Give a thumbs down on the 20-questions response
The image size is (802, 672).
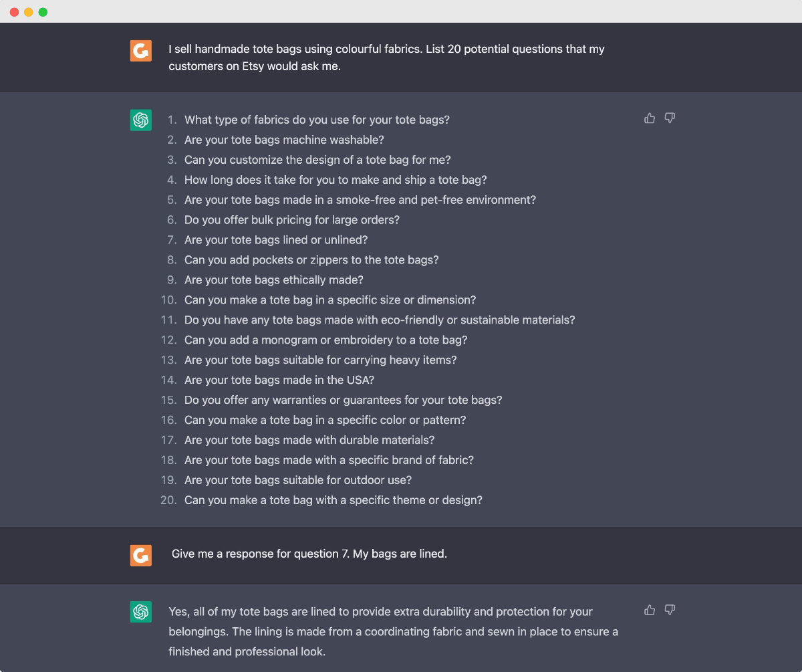670,118
